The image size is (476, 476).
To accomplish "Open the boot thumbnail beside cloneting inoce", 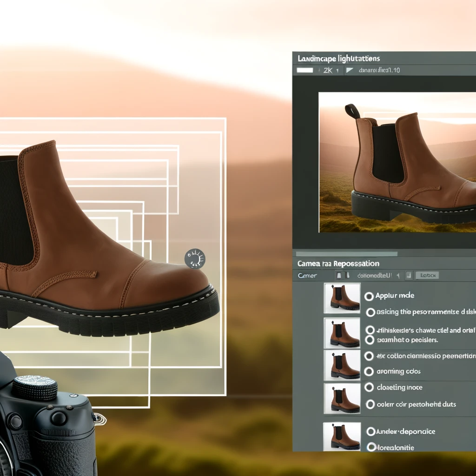I will [x=342, y=398].
